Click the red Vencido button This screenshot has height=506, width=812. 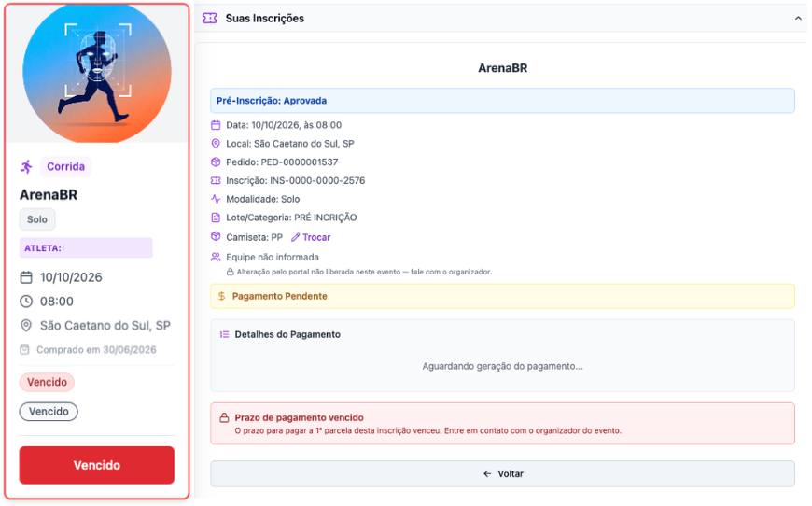(97, 465)
